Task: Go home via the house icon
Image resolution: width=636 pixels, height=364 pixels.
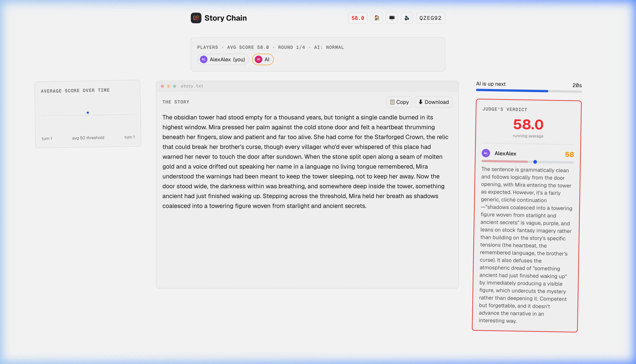Action: tap(376, 18)
